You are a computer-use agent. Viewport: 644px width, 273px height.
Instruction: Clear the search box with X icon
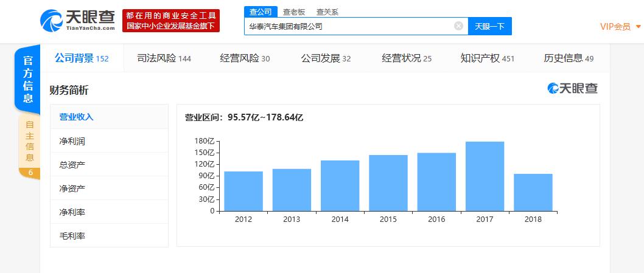pos(458,26)
